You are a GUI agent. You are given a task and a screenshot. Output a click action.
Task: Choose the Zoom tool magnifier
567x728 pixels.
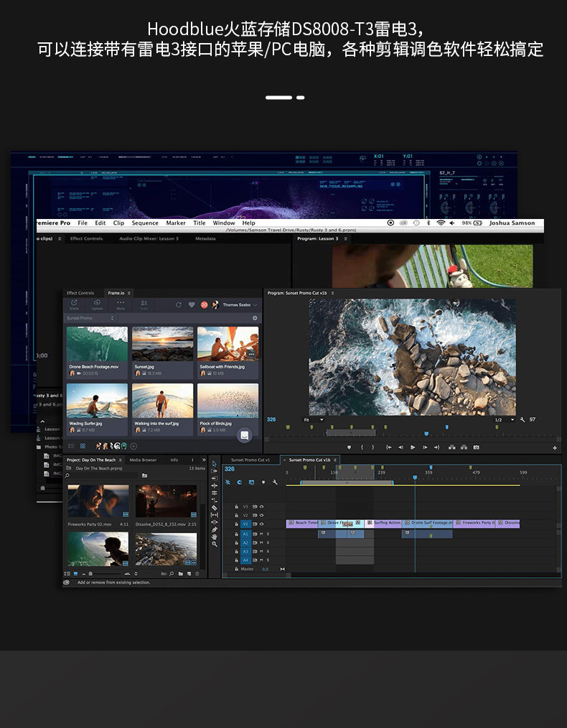point(214,544)
